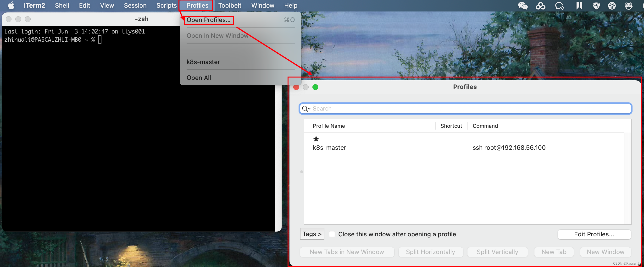Enable Close this window after opening a profile
The height and width of the screenshot is (267, 644).
coord(332,234)
